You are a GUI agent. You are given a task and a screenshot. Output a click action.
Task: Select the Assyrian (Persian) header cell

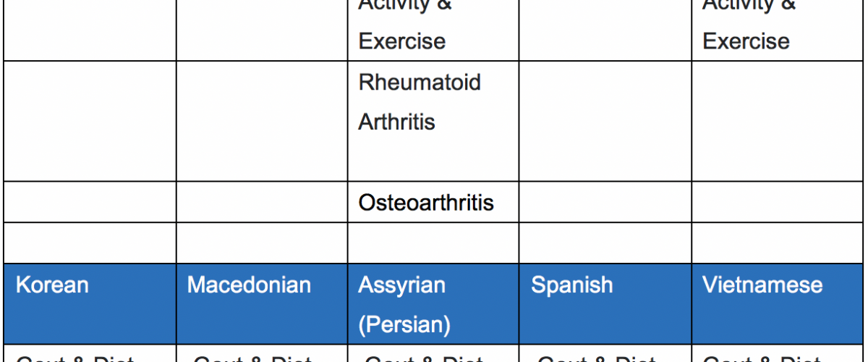pos(433,304)
